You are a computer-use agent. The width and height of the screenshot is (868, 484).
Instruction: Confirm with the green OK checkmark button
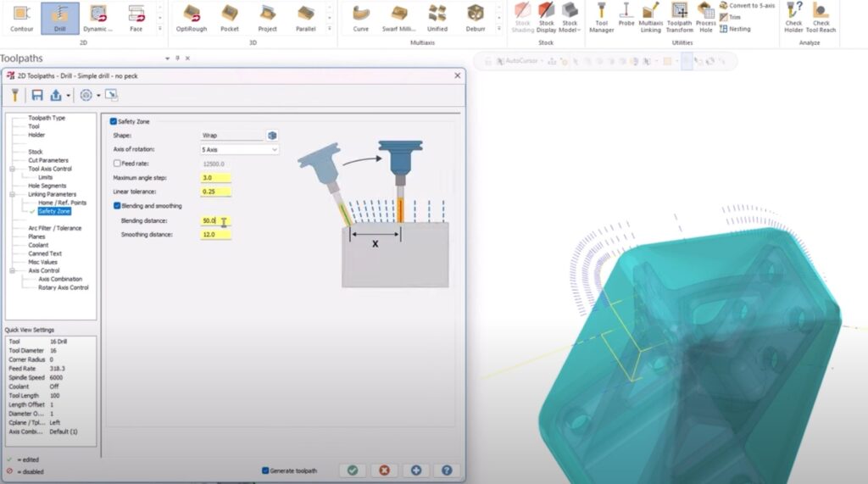coord(353,470)
